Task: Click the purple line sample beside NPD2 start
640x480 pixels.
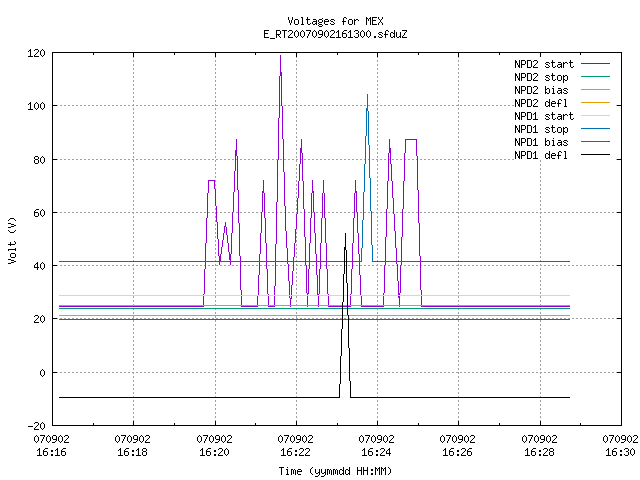Action: [595, 64]
